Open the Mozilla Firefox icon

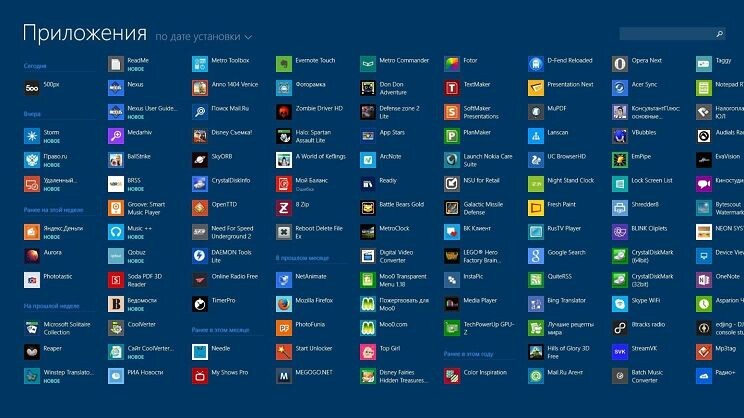tap(284, 304)
